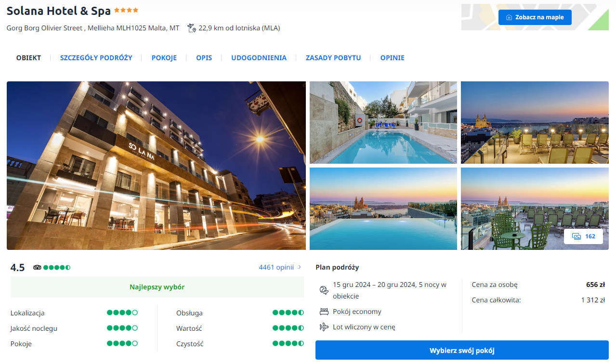This screenshot has width=616, height=364.
Task: Click the chevron arrow next to 4461 opinii
Action: pyautogui.click(x=300, y=267)
